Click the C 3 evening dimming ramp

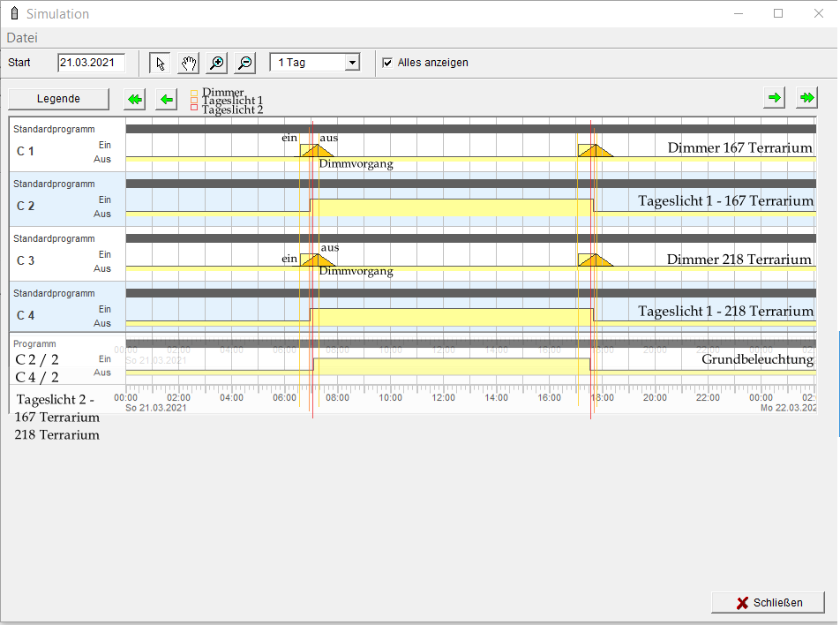[x=596, y=260]
